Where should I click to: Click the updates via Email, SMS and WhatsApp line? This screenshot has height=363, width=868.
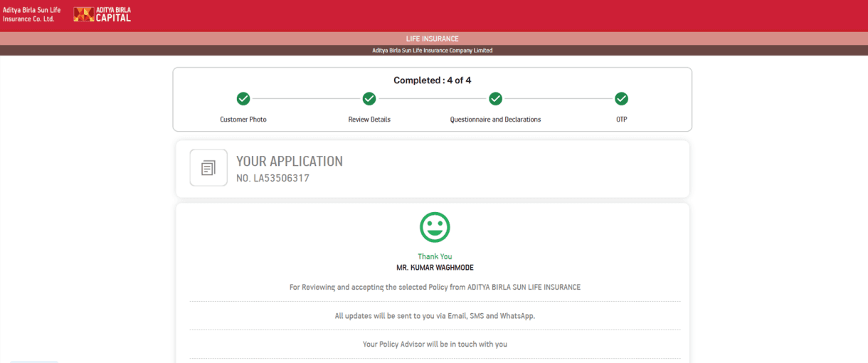pos(435,316)
